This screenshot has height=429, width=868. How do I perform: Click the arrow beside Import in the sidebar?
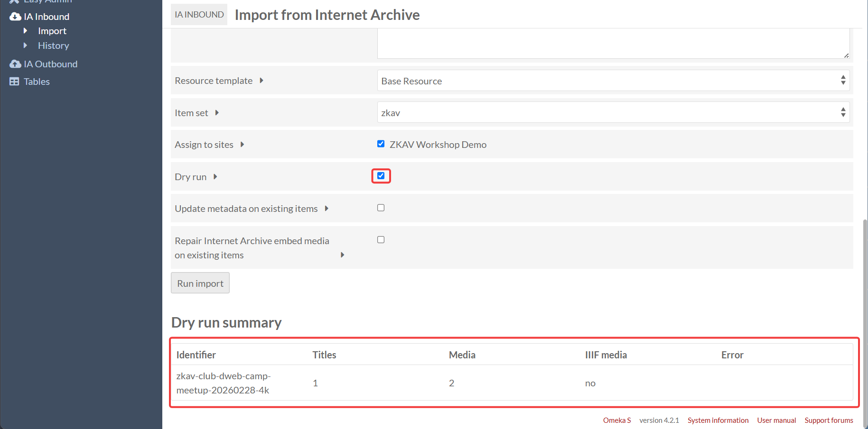click(x=25, y=31)
